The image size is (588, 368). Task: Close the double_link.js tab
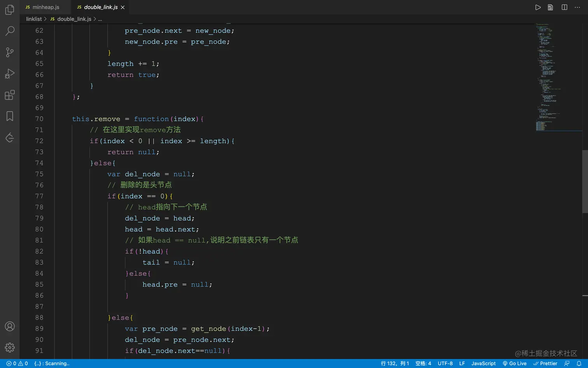point(123,7)
